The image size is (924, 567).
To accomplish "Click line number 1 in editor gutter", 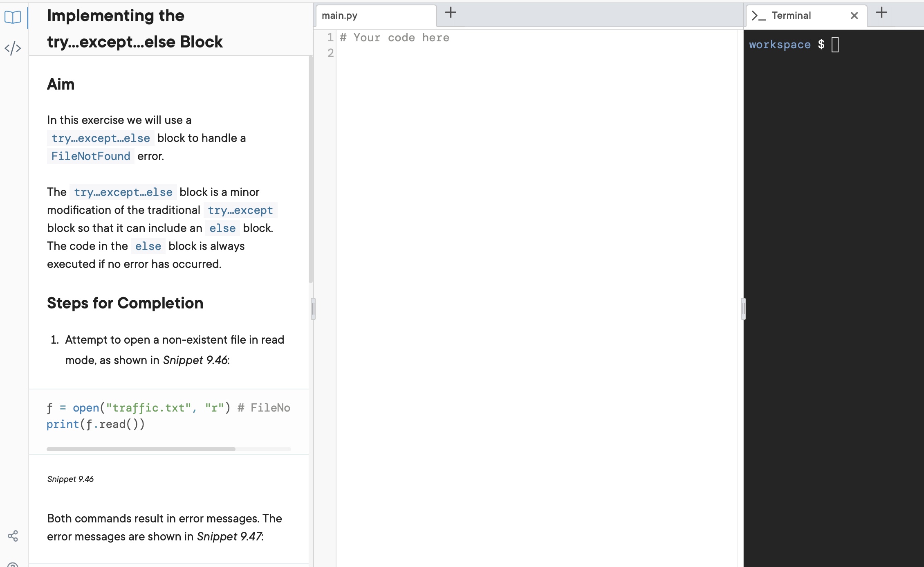I will pos(330,38).
